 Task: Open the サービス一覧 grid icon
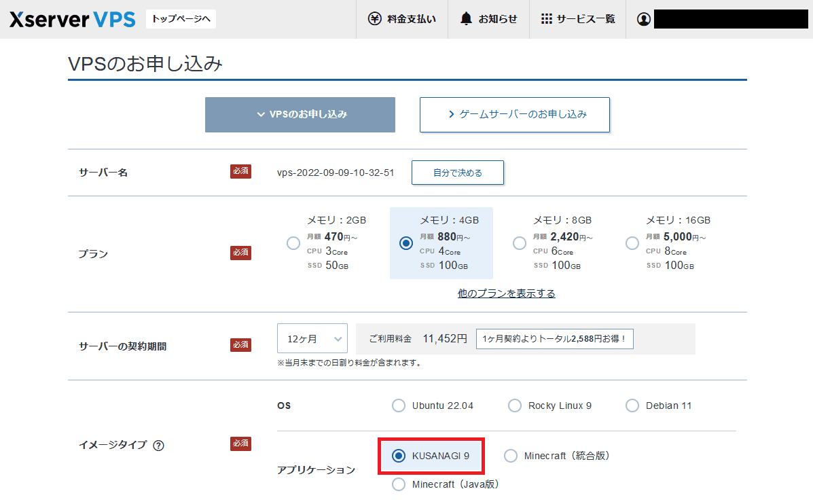click(x=545, y=19)
